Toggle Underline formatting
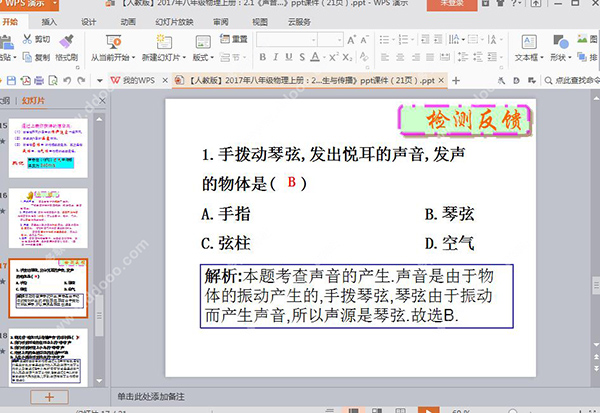 click(289, 57)
